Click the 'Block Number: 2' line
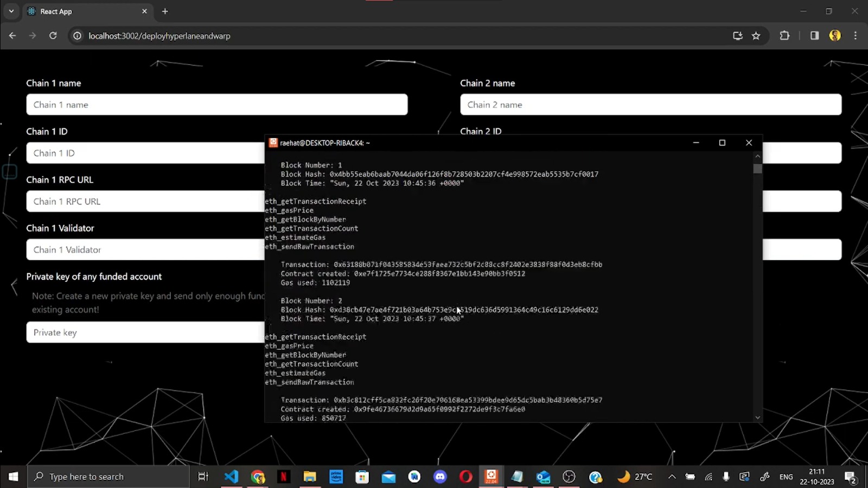Screen dimensions: 868x488 [x=311, y=300]
